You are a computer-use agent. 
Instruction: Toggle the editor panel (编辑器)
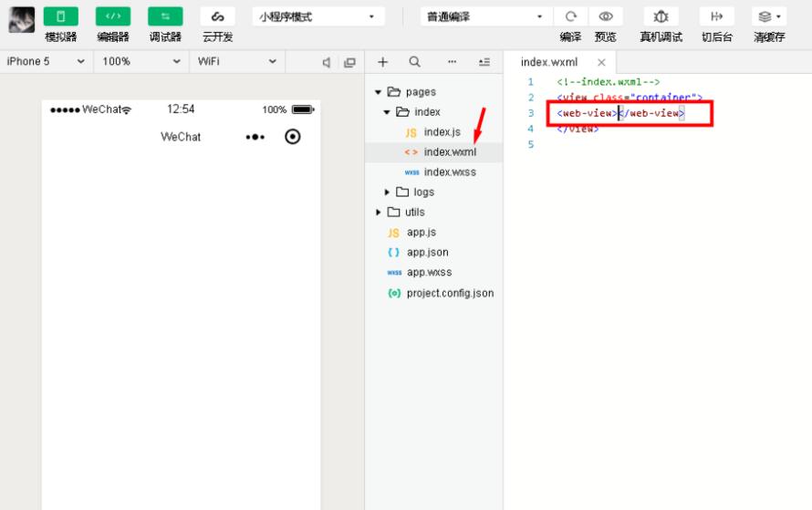click(x=113, y=17)
